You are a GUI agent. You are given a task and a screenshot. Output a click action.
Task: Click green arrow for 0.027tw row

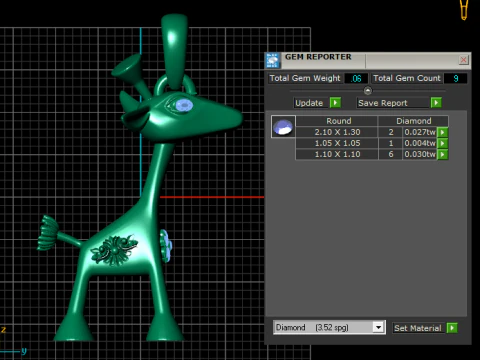tap(443, 132)
